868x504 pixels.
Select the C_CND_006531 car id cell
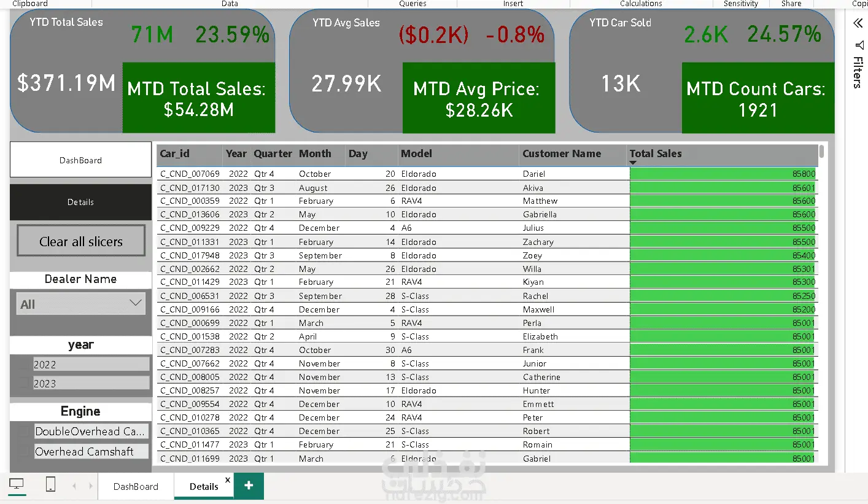[190, 296]
